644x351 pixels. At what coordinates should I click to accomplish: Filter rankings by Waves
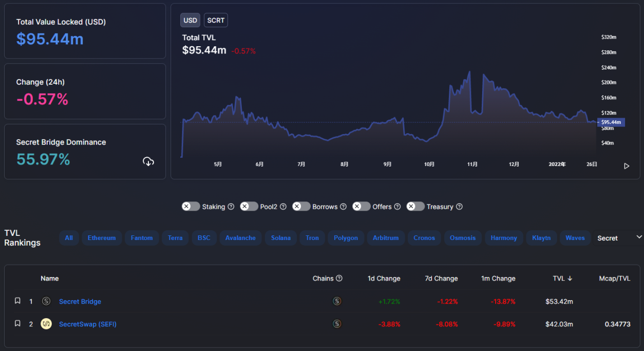coord(575,238)
